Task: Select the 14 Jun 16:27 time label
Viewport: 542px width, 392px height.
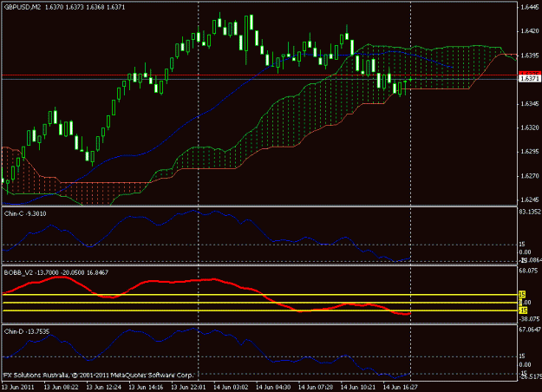Action: point(401,387)
